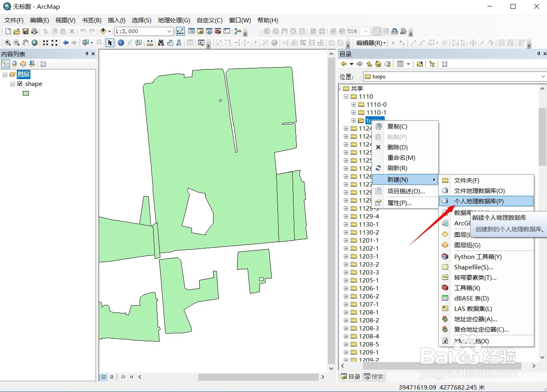Image resolution: width=547 pixels, height=392 pixels.
Task: Expand the 1110-0 folder
Action: click(x=353, y=104)
